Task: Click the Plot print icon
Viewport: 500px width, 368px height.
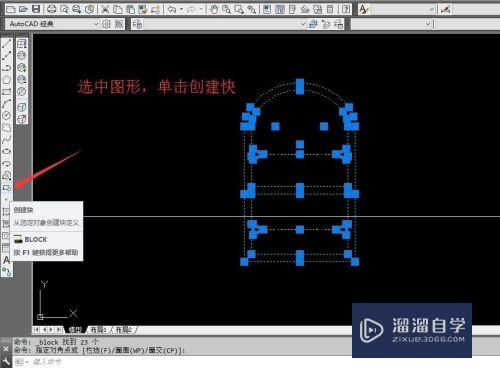Action: pyautogui.click(x=51, y=9)
